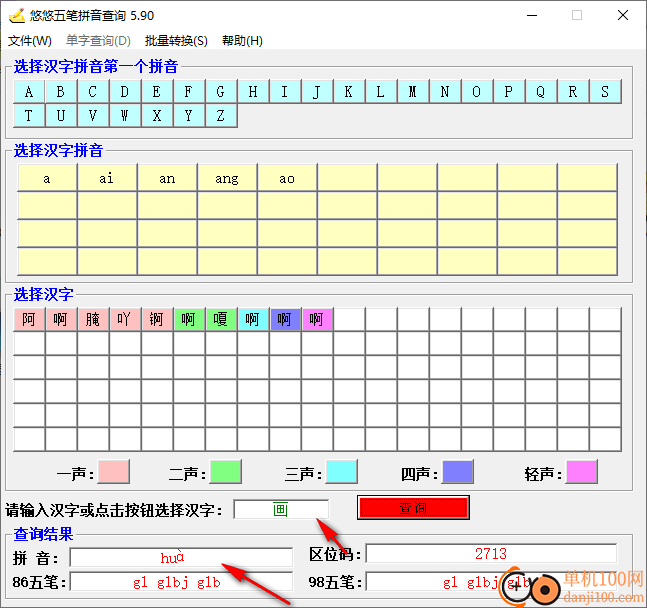This screenshot has height=608, width=647.
Task: Select pinyin first letter U
Action: coord(61,116)
